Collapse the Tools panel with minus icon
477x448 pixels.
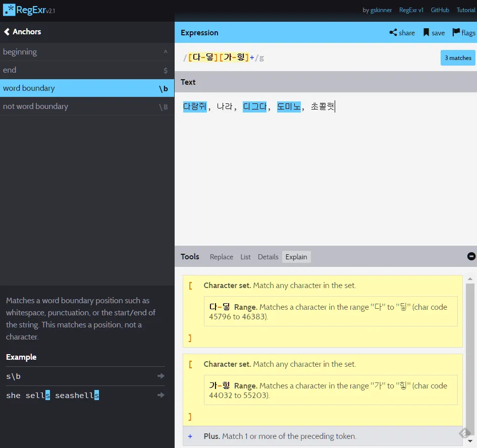[x=471, y=256]
